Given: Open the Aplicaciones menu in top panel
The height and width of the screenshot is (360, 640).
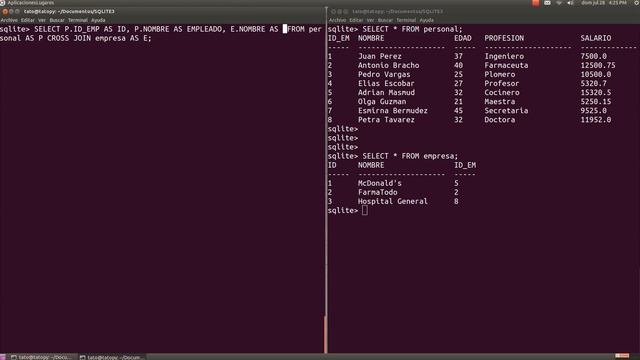Looking at the screenshot, I should coord(23,3).
